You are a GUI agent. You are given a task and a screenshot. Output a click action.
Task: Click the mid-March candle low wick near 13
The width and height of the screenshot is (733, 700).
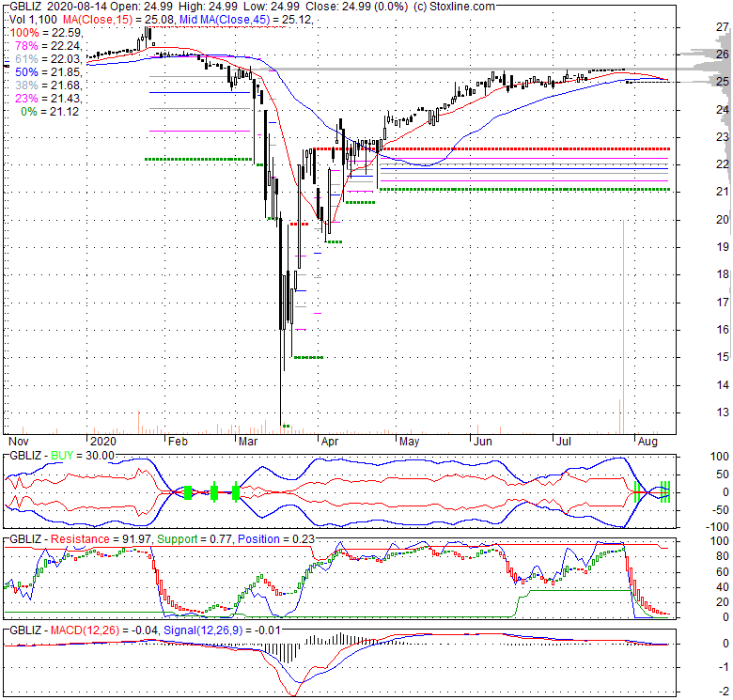(x=281, y=379)
